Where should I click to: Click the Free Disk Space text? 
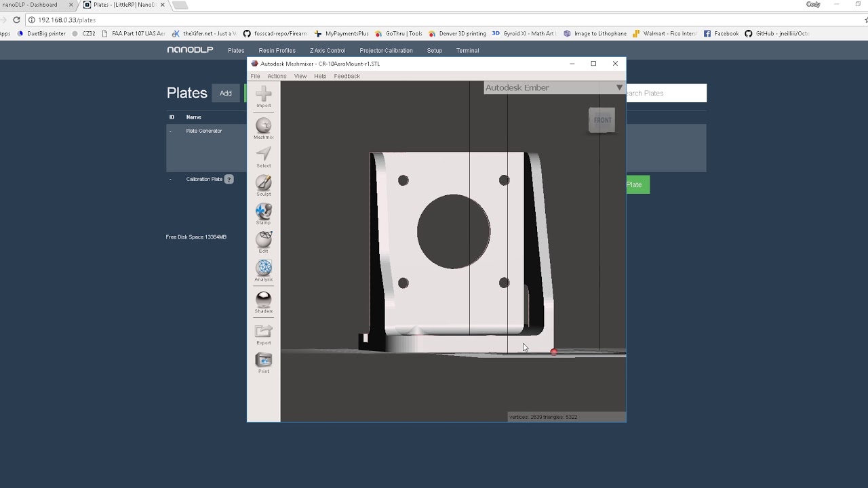[x=196, y=237]
